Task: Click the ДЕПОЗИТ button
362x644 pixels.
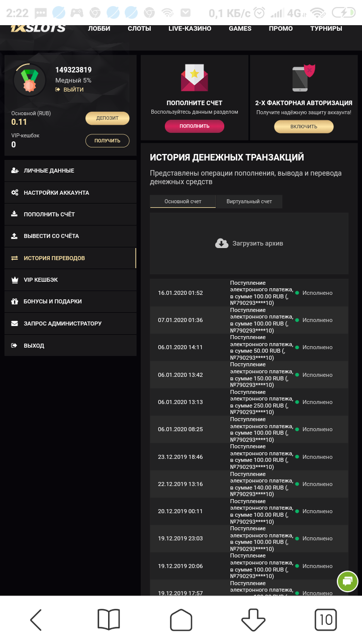Action: 107,118
